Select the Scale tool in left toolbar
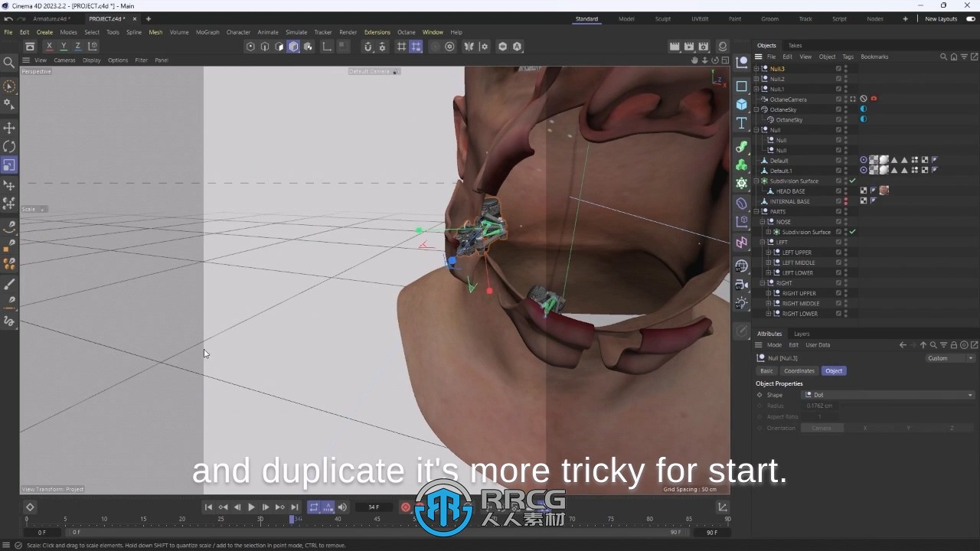Screen dimensions: 980x551 point(9,165)
